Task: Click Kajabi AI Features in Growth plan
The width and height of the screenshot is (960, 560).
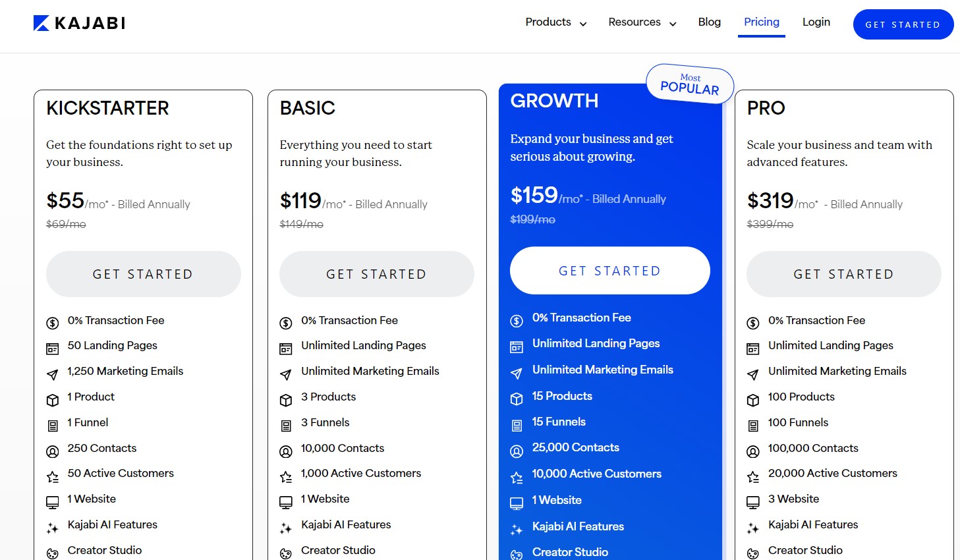Action: coord(578,526)
